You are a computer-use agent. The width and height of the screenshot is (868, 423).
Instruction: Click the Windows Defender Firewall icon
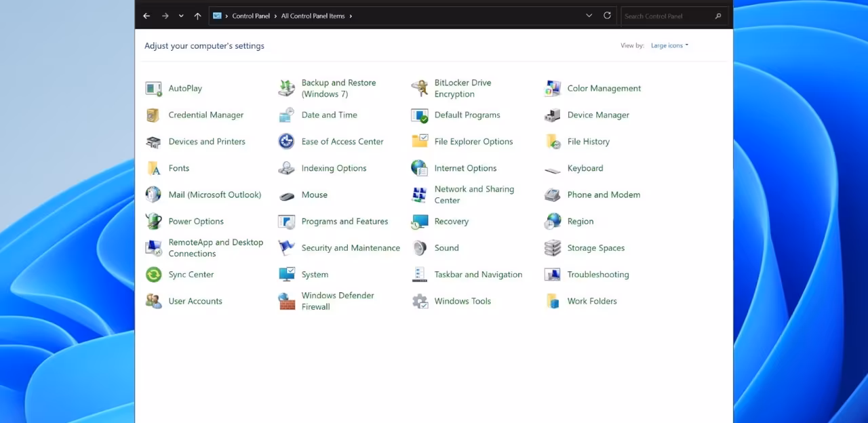coord(287,301)
